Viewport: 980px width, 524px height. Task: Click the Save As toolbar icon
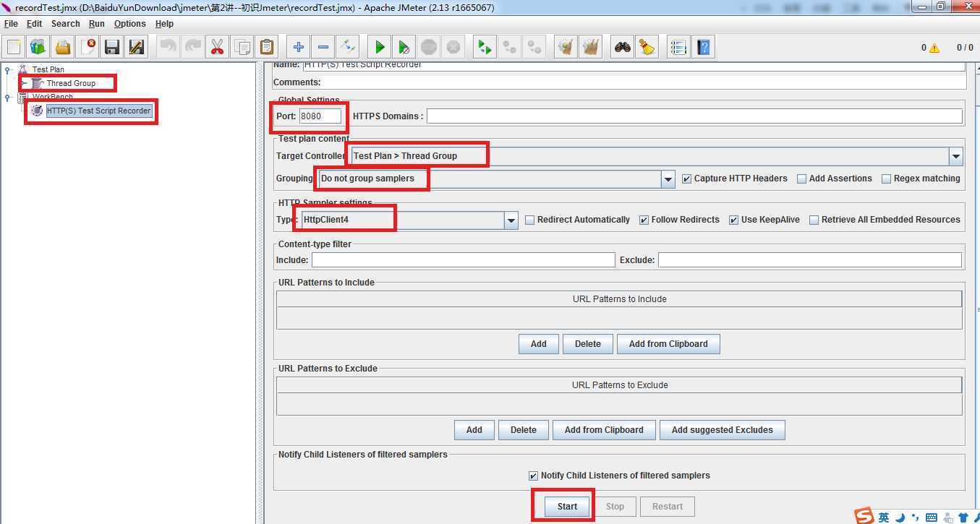(x=137, y=47)
